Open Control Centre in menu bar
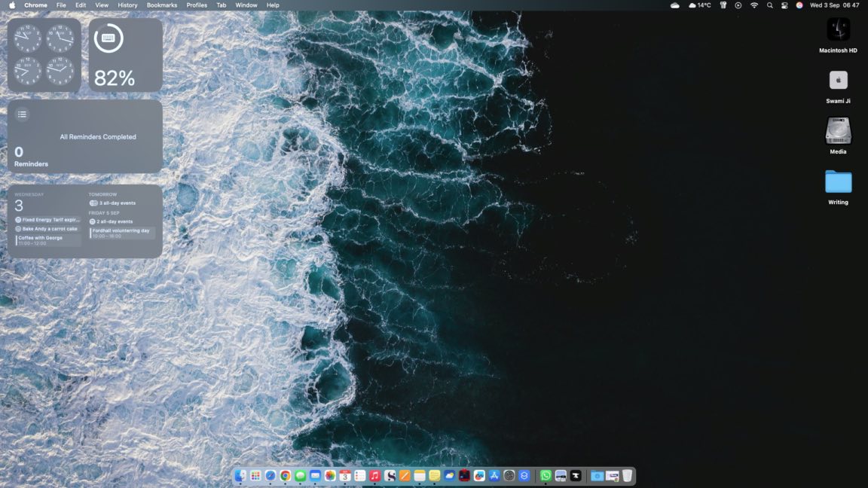The height and width of the screenshot is (488, 868). click(x=784, y=5)
